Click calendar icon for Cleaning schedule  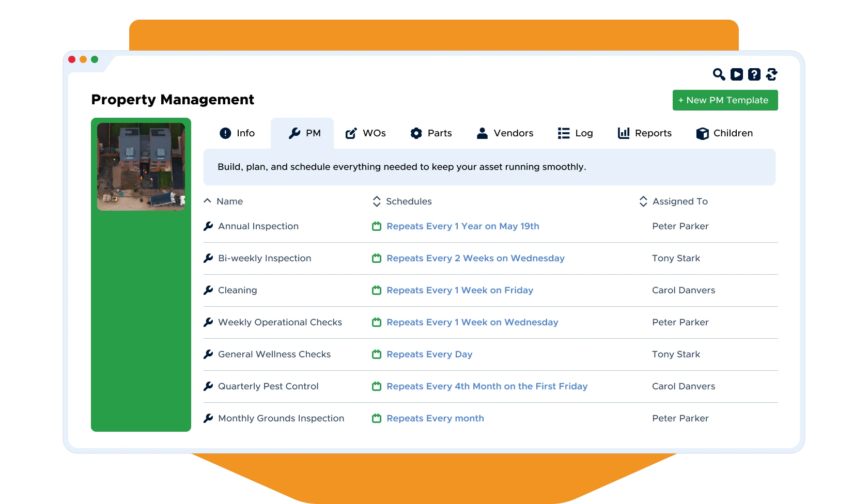[x=377, y=290]
